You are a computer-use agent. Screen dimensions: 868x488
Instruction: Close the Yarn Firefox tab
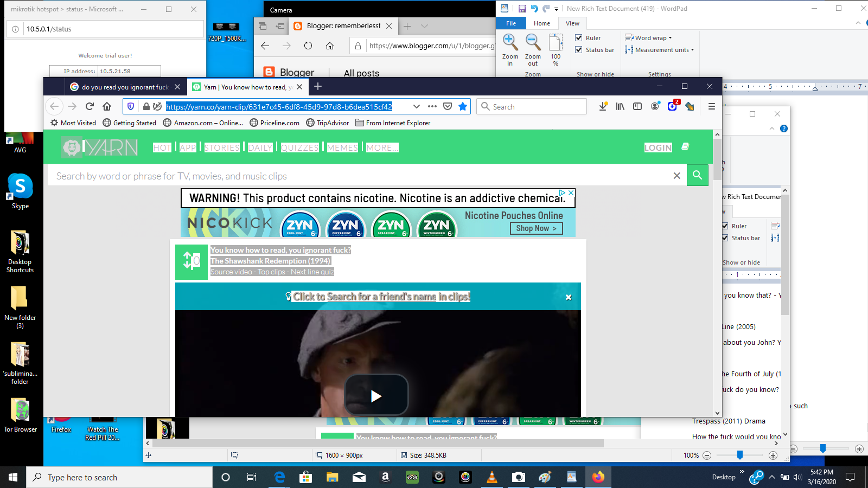299,87
